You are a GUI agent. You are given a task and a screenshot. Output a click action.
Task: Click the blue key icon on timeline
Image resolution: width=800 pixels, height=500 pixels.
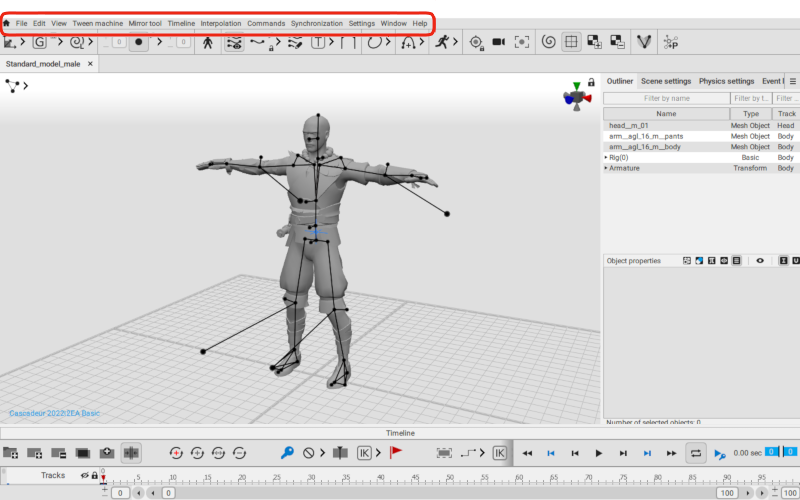tap(287, 453)
